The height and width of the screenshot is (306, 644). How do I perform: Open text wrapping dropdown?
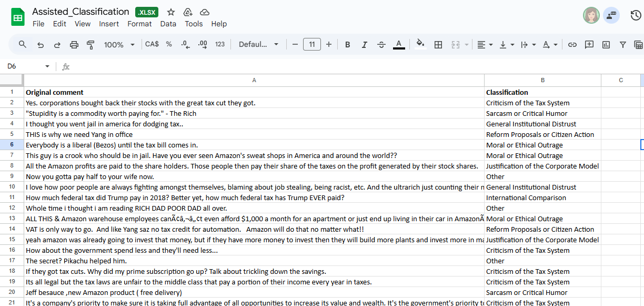(x=528, y=45)
